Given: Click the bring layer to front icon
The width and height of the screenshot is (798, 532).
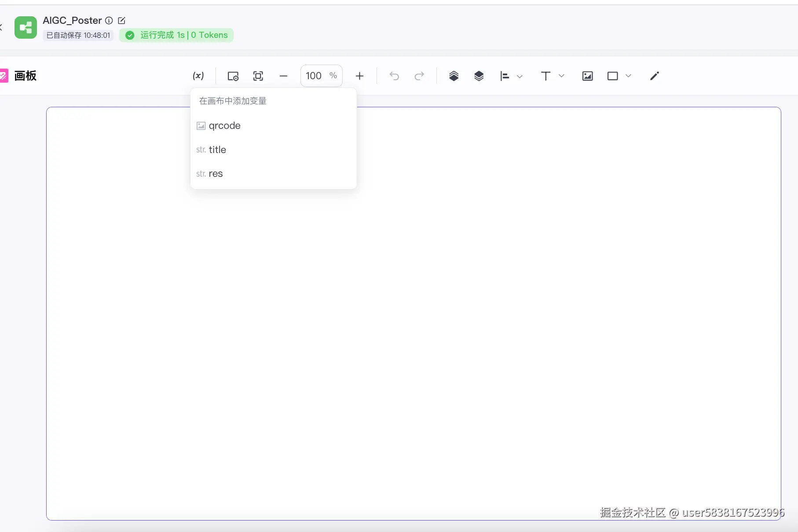Looking at the screenshot, I should tap(454, 76).
